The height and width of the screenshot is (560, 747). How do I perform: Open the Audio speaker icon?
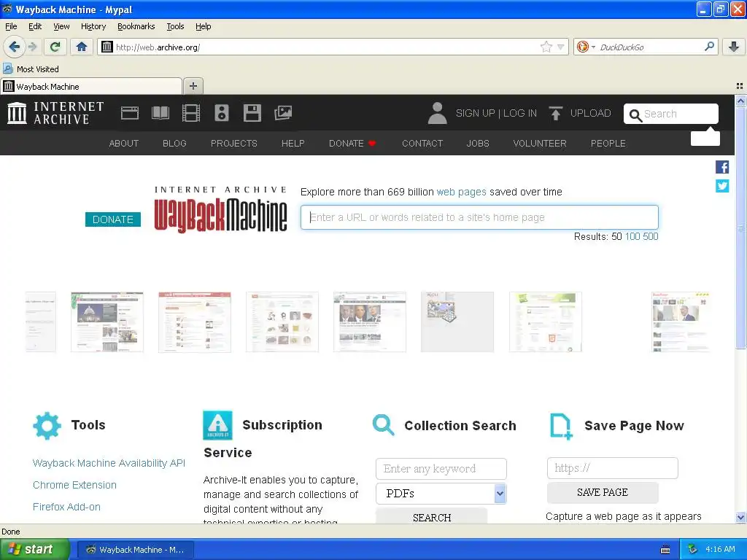tap(222, 113)
